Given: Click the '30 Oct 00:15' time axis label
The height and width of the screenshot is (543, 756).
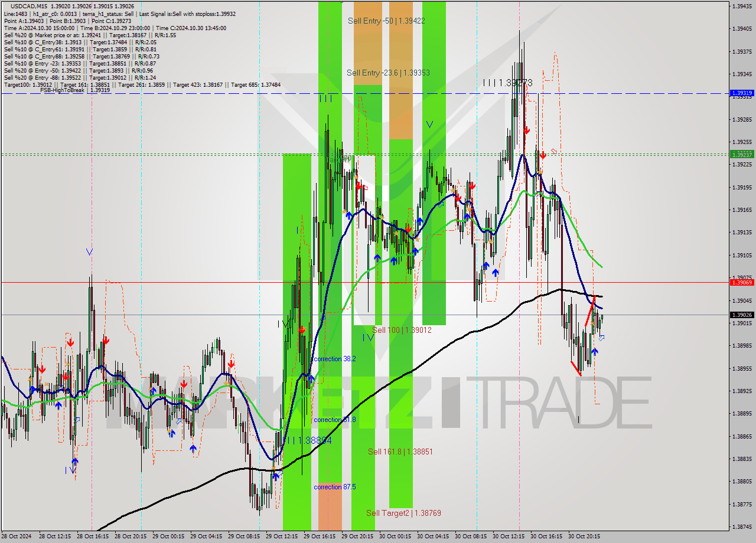Looking at the screenshot, I should (x=395, y=537).
